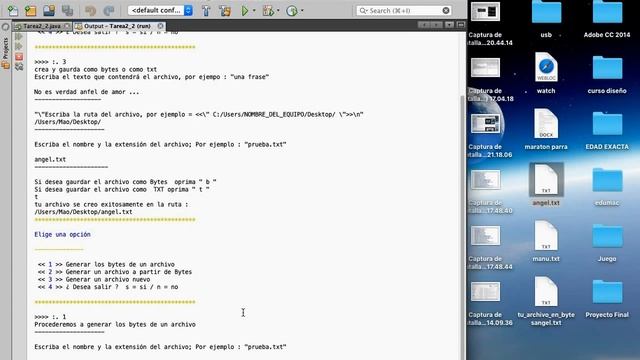The image size is (640, 360).
Task: Click the Redo toolbar icon
Action: [x=109, y=11]
